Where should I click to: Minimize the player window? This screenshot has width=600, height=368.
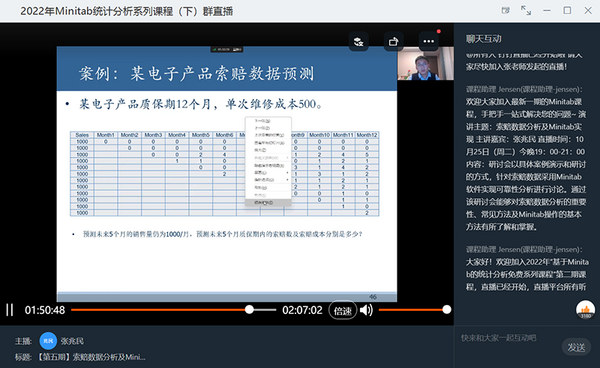click(547, 11)
